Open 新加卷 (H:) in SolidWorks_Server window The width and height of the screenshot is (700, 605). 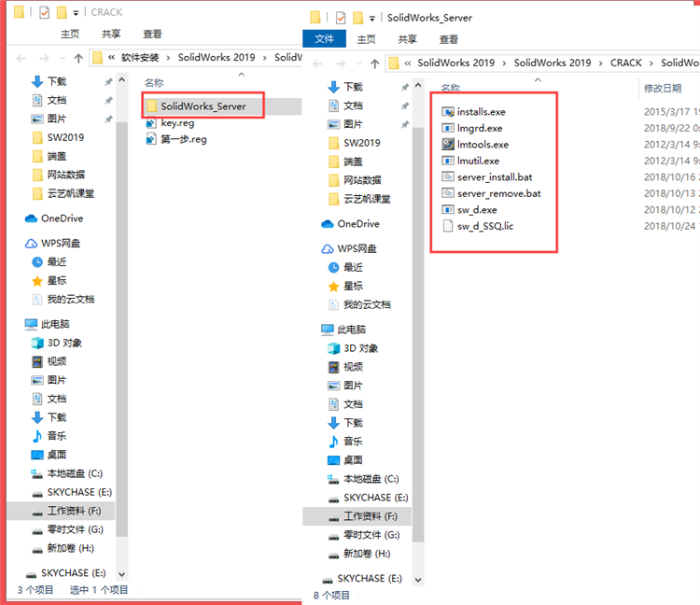[359, 554]
